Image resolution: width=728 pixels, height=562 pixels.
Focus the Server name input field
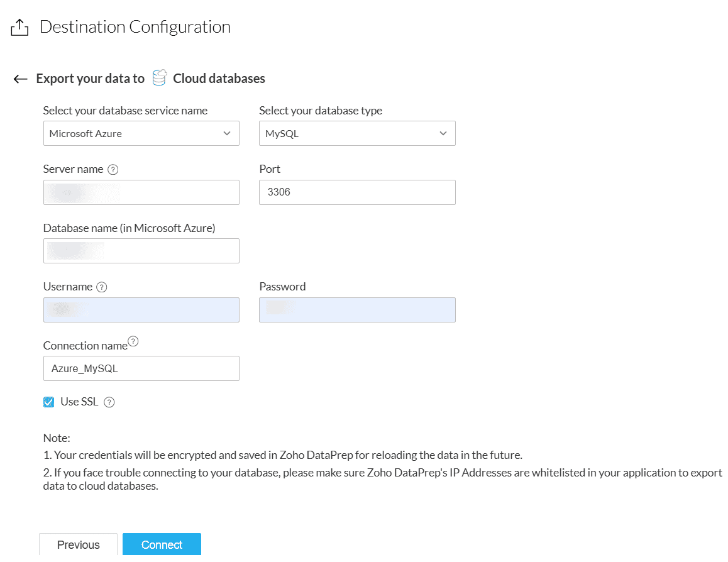tap(141, 192)
